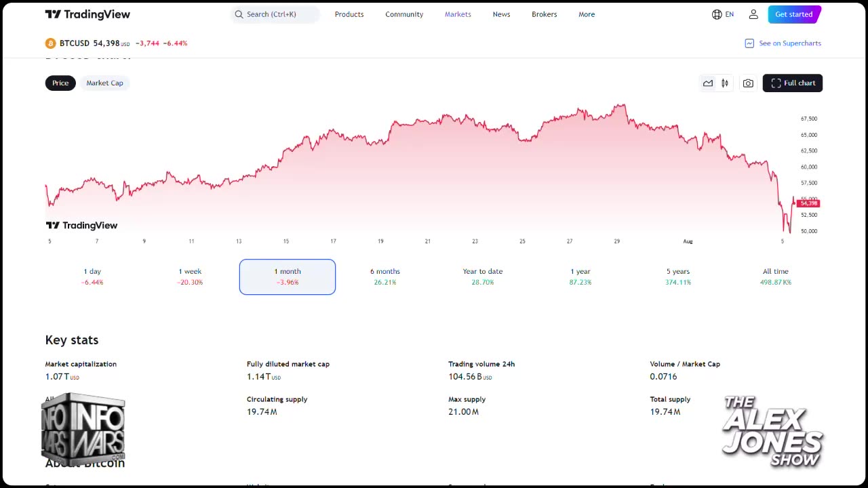The height and width of the screenshot is (488, 868).
Task: Open the Full chart button
Action: (x=793, y=83)
